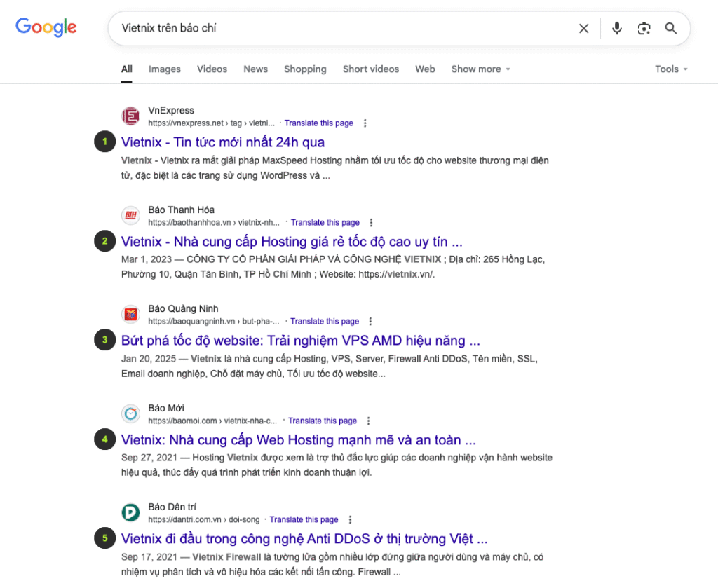The width and height of the screenshot is (718, 588).
Task: Clear the search box text
Action: tap(583, 28)
